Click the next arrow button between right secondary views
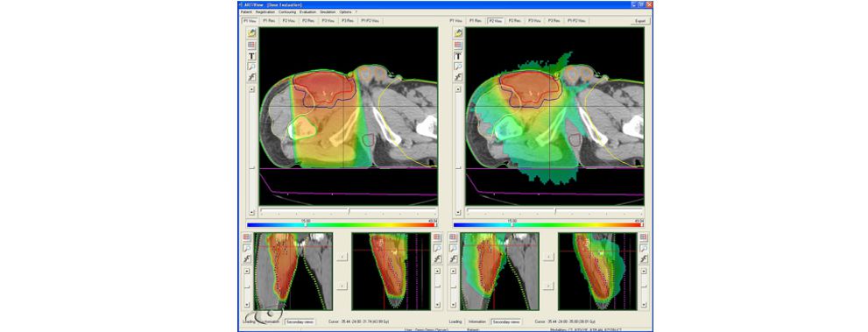 click(548, 286)
